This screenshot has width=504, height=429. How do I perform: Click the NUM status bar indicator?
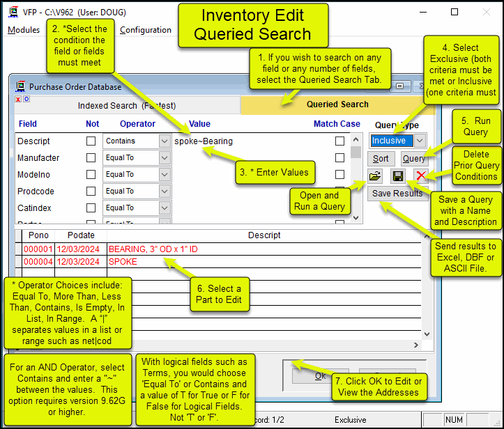coord(454,420)
